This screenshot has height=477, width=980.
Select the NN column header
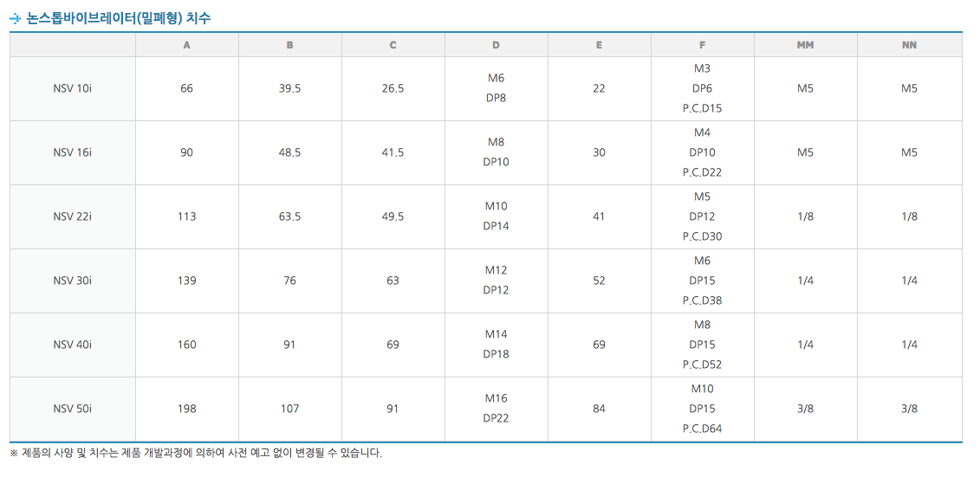tap(909, 45)
